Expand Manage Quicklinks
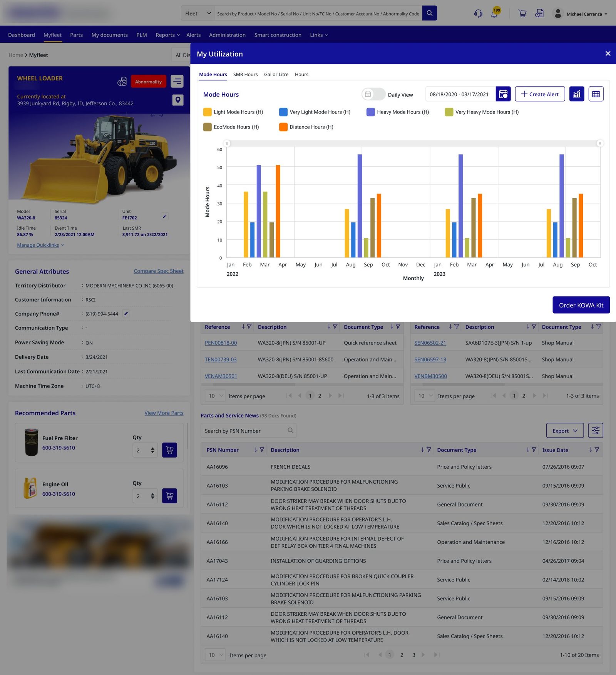Screen dimensions: 616x675 (x=40, y=245)
